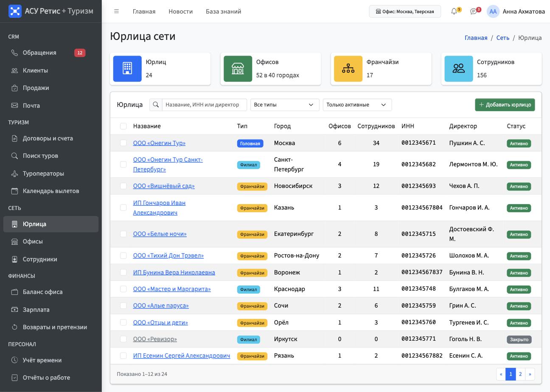
Task: Open the Новости top menu item
Action: click(x=180, y=11)
